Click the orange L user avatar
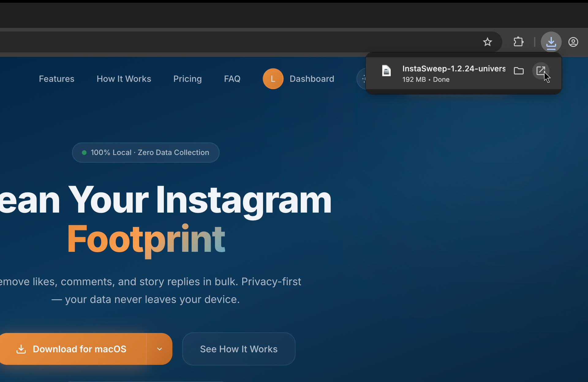This screenshot has height=382, width=588. [x=273, y=79]
